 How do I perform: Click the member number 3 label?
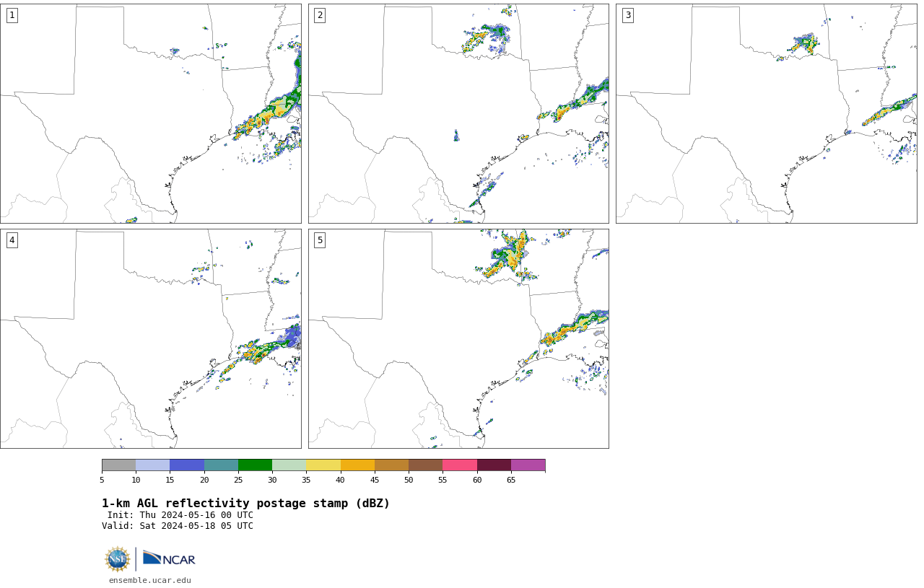pos(627,15)
